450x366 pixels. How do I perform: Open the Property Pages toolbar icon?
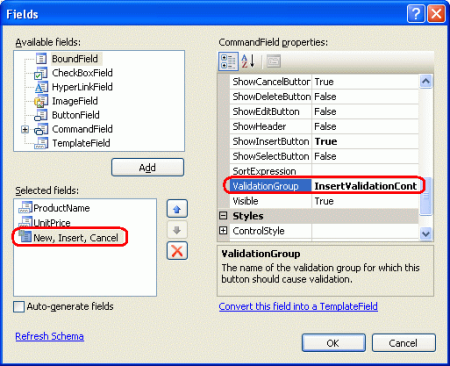tap(274, 61)
